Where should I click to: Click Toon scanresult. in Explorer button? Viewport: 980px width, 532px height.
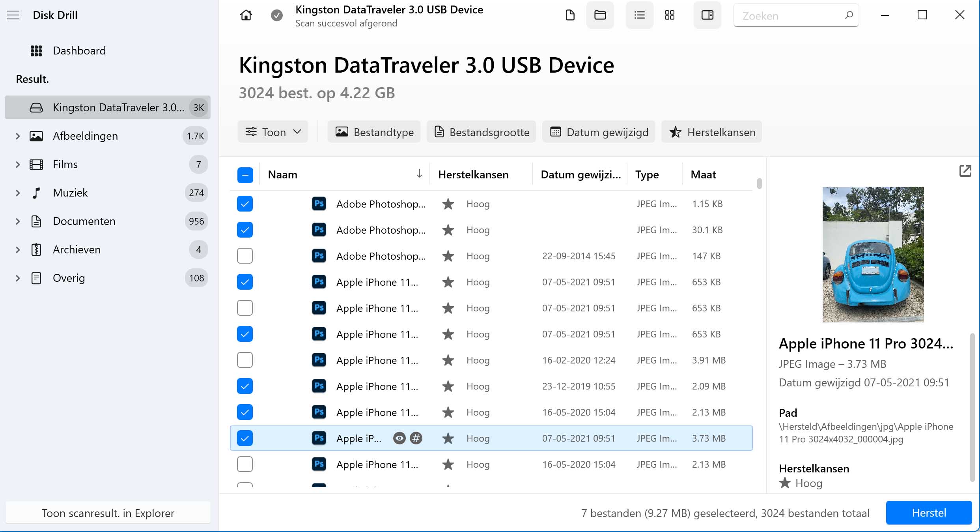tap(108, 513)
